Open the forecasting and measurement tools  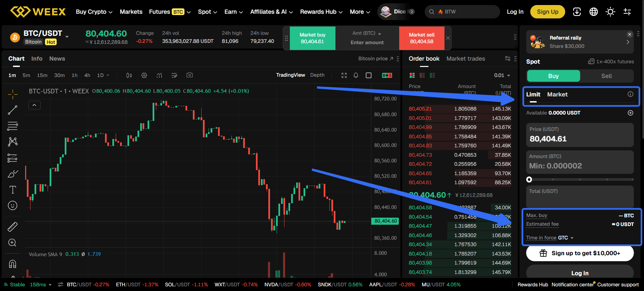pyautogui.click(x=13, y=158)
